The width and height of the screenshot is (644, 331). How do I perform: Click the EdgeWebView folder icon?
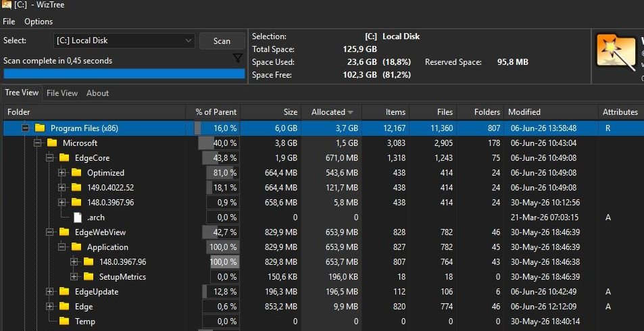click(x=64, y=232)
